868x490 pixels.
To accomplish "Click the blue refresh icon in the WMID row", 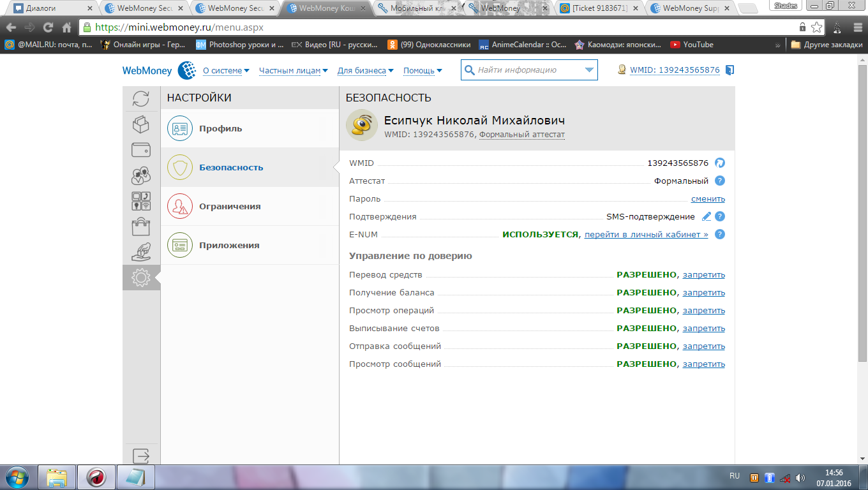I will [x=720, y=163].
